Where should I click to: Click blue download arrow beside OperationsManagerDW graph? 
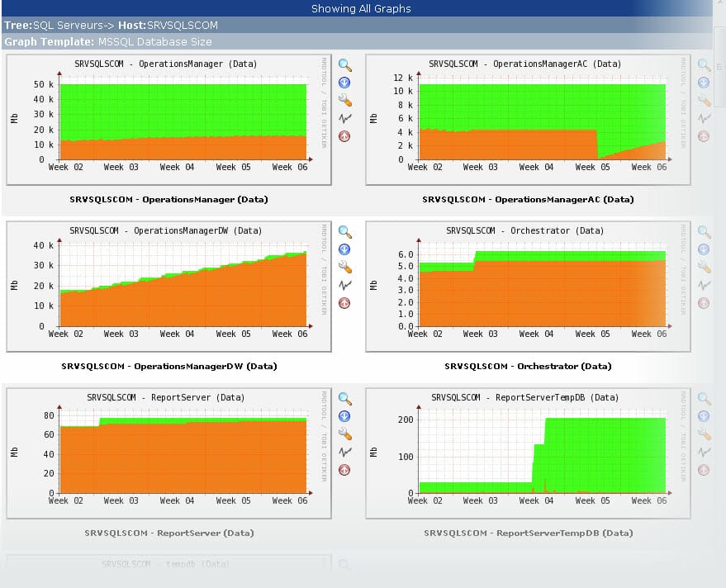click(344, 249)
